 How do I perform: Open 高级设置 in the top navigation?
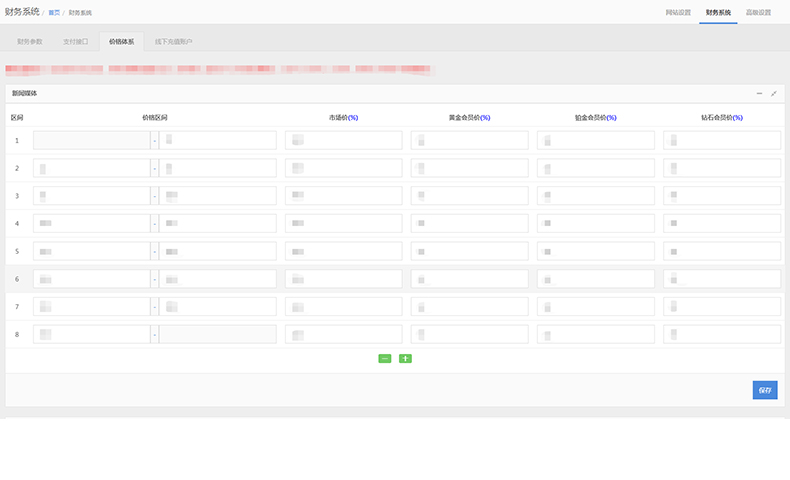point(758,12)
